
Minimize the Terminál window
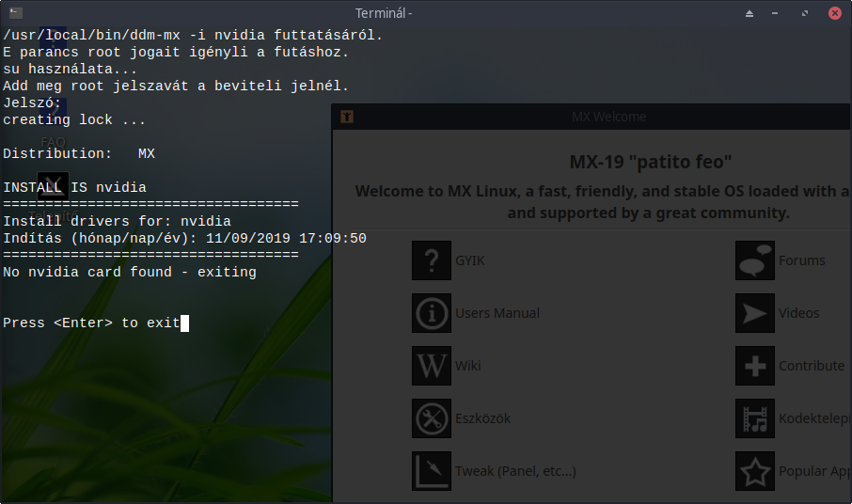pos(775,13)
